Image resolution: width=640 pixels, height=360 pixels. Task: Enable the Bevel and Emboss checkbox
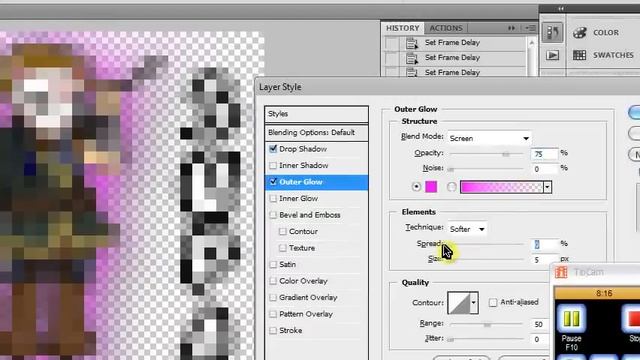pyautogui.click(x=273, y=215)
